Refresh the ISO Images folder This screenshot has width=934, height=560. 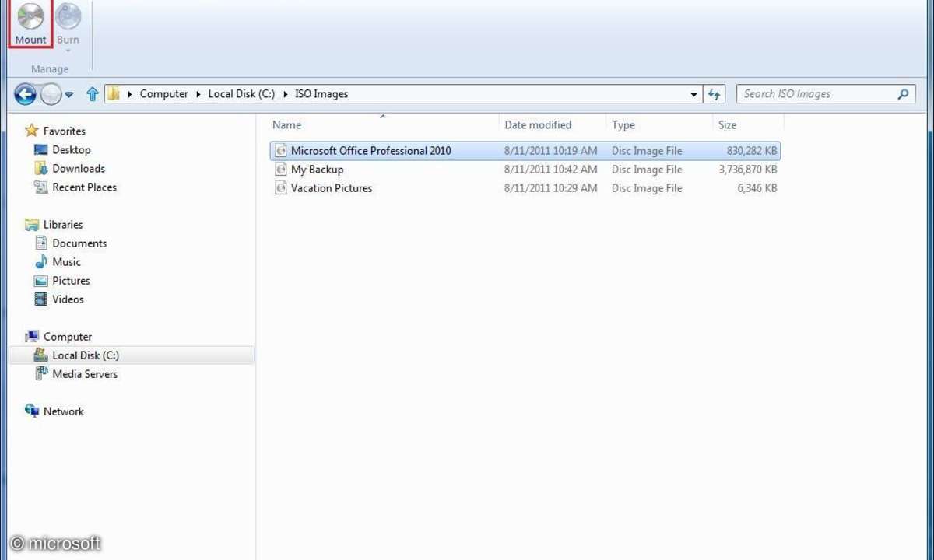[x=715, y=94]
